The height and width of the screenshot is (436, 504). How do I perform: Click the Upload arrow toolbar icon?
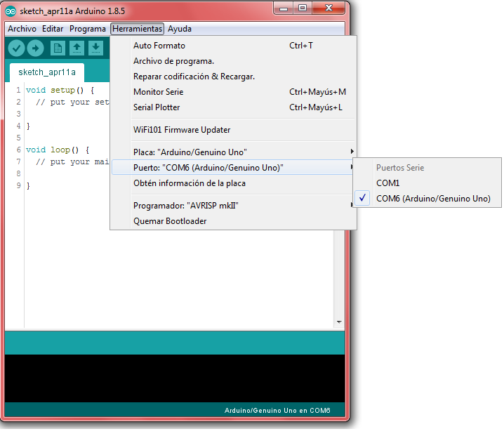point(35,48)
